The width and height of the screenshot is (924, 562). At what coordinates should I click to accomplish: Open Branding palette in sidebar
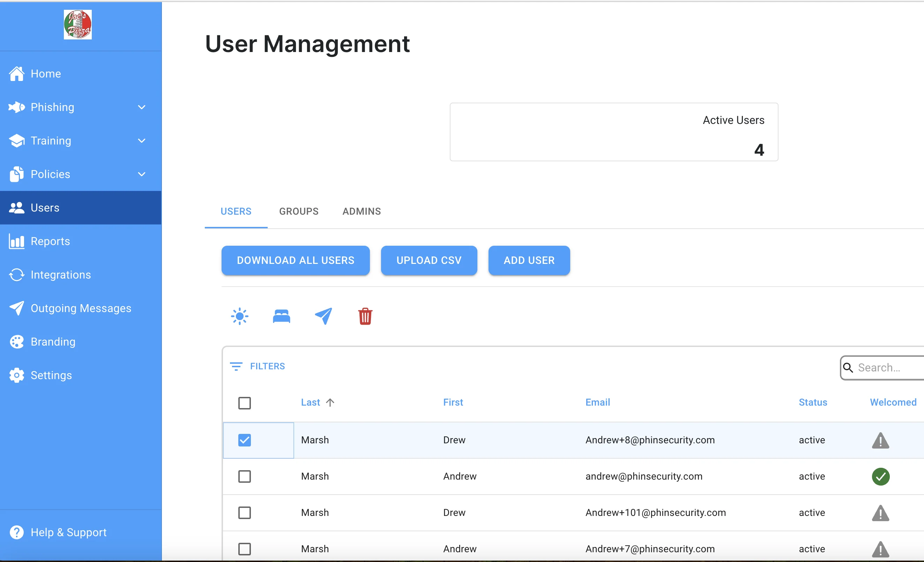(x=16, y=342)
